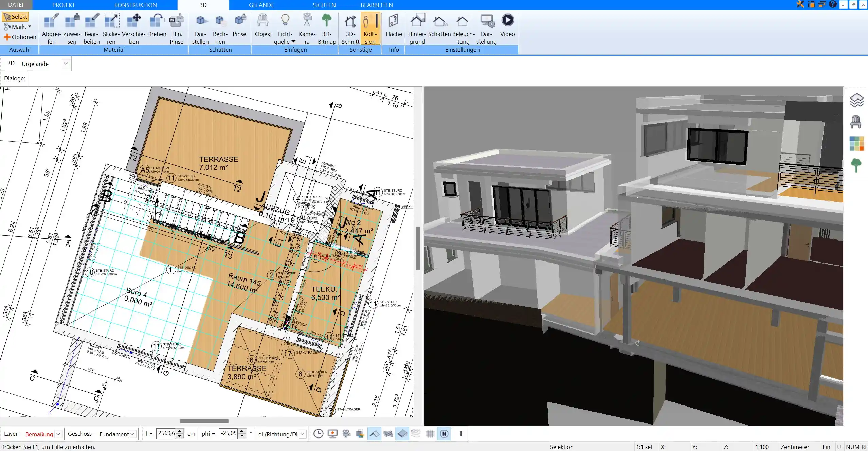Toggle the grid display button
868x451 pixels.
tap(430, 434)
